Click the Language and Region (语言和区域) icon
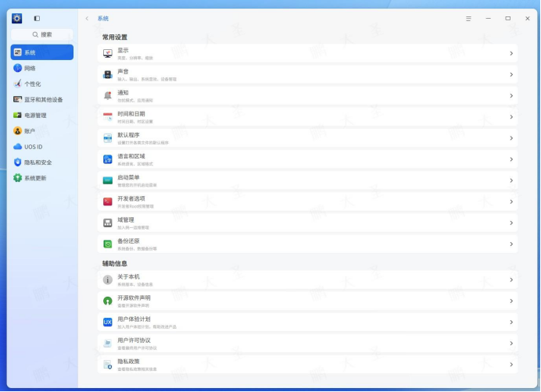This screenshot has height=392, width=541. [x=108, y=159]
